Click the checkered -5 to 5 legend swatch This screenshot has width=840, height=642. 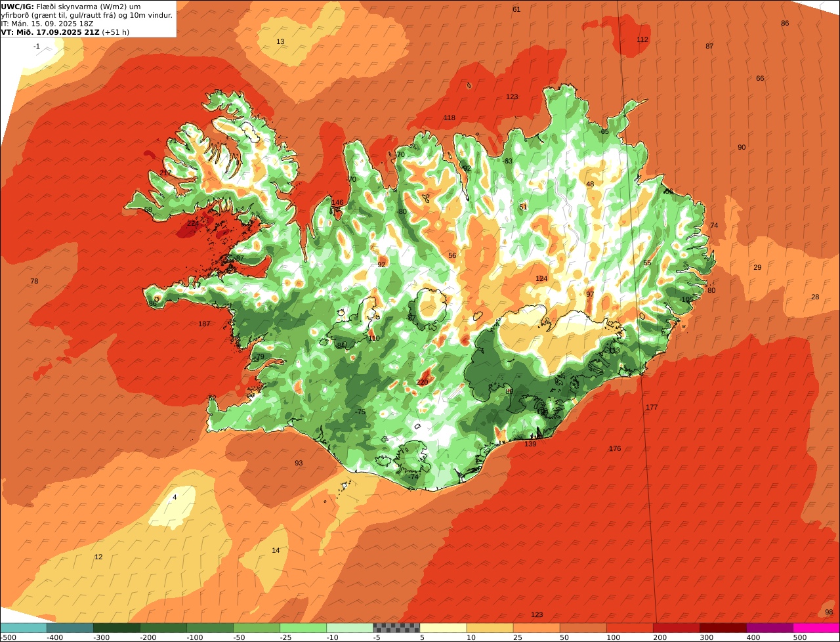[x=396, y=628]
